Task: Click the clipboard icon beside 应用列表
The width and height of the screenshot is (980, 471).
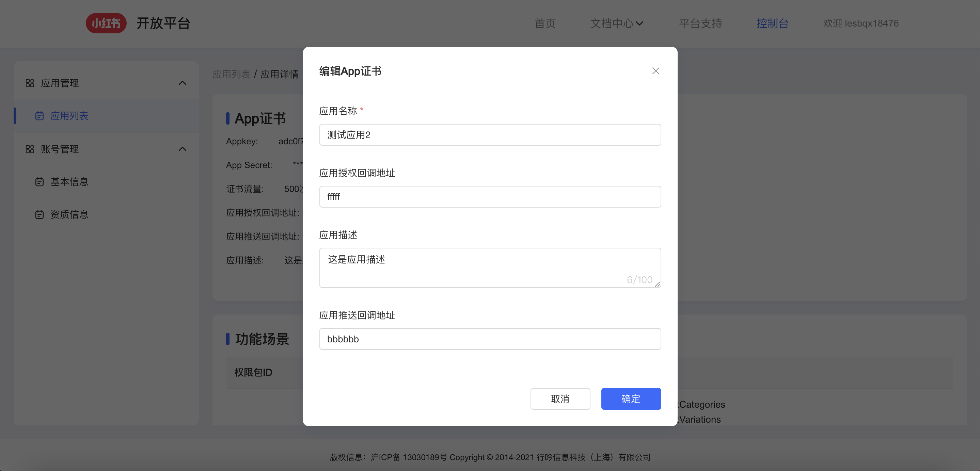Action: [x=40, y=116]
